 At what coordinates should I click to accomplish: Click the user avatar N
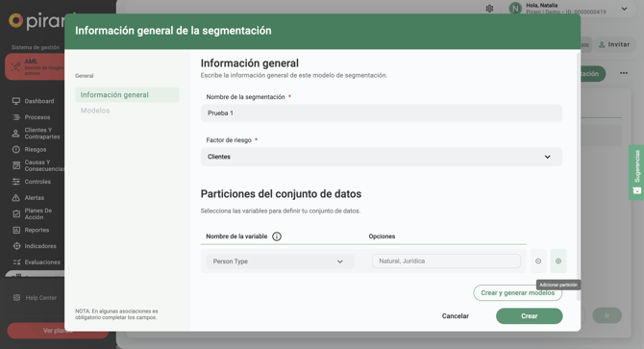(x=515, y=9)
